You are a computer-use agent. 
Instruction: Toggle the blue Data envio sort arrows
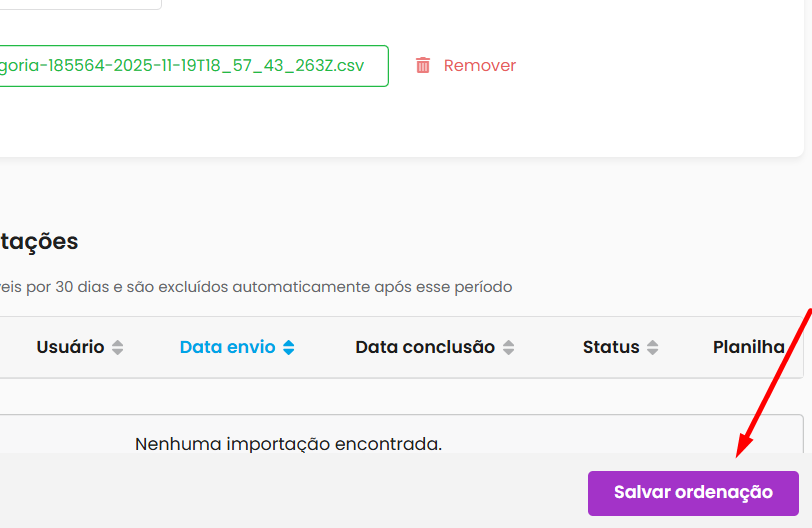click(289, 348)
